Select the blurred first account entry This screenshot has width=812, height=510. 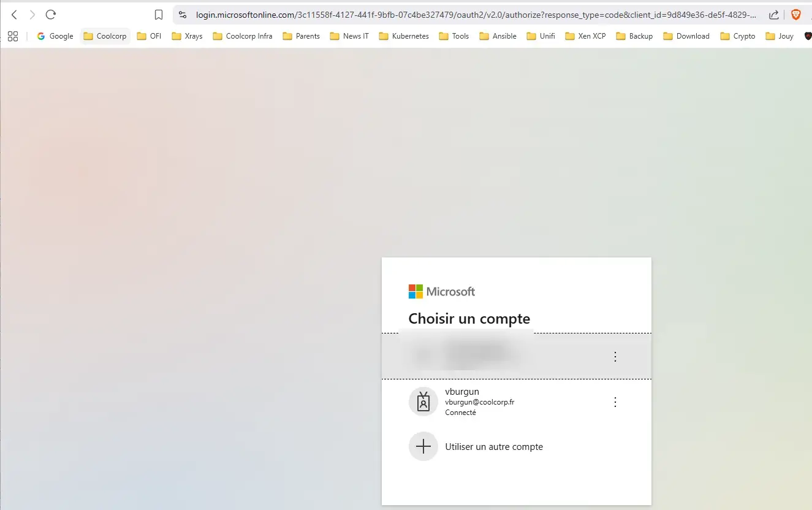tap(478, 356)
